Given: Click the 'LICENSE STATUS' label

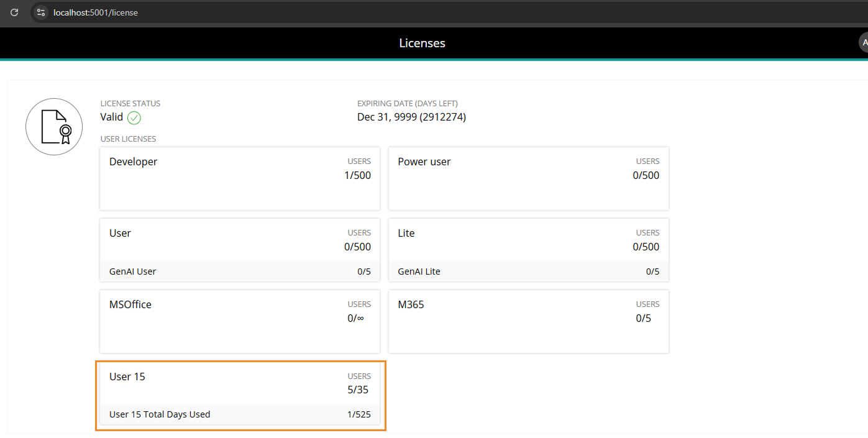Looking at the screenshot, I should 130,104.
